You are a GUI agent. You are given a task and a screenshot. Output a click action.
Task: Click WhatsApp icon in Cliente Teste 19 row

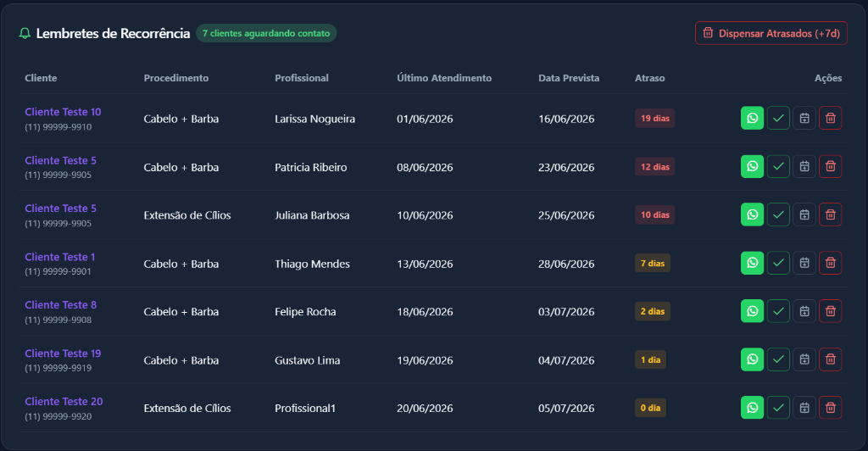752,359
